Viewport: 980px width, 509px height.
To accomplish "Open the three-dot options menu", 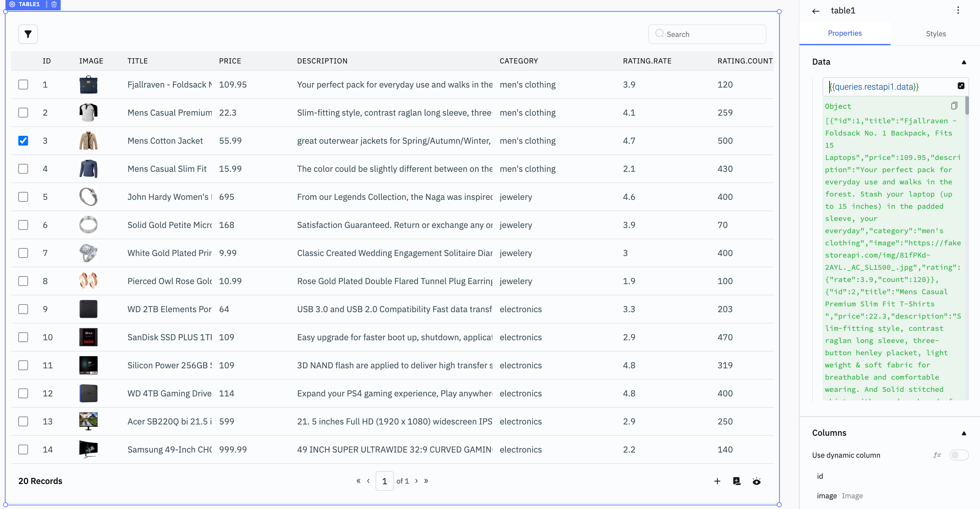I will click(x=958, y=10).
